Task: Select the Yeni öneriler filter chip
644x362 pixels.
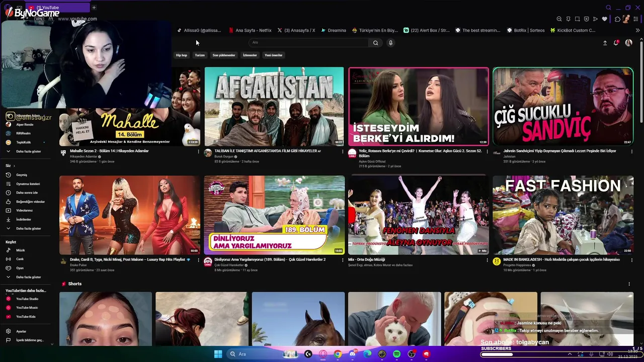Action: (x=274, y=55)
